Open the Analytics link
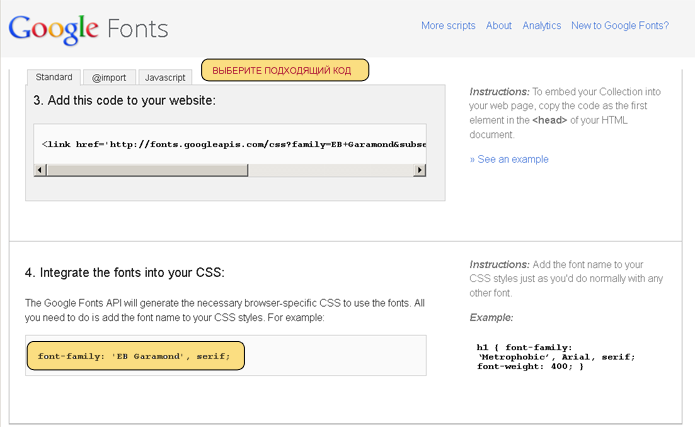The width and height of the screenshot is (695, 427). 542,26
